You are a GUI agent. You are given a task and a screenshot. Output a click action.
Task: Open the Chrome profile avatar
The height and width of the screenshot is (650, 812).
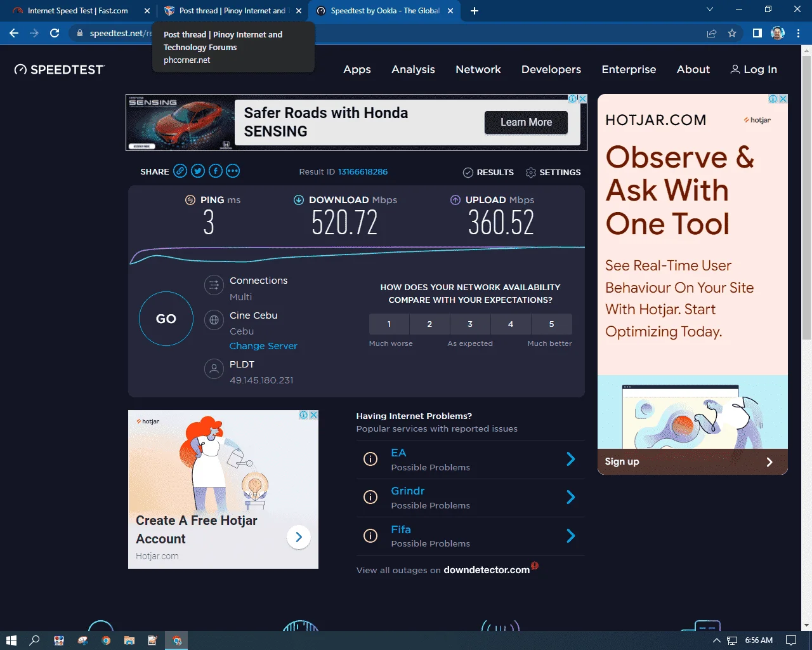(x=778, y=33)
